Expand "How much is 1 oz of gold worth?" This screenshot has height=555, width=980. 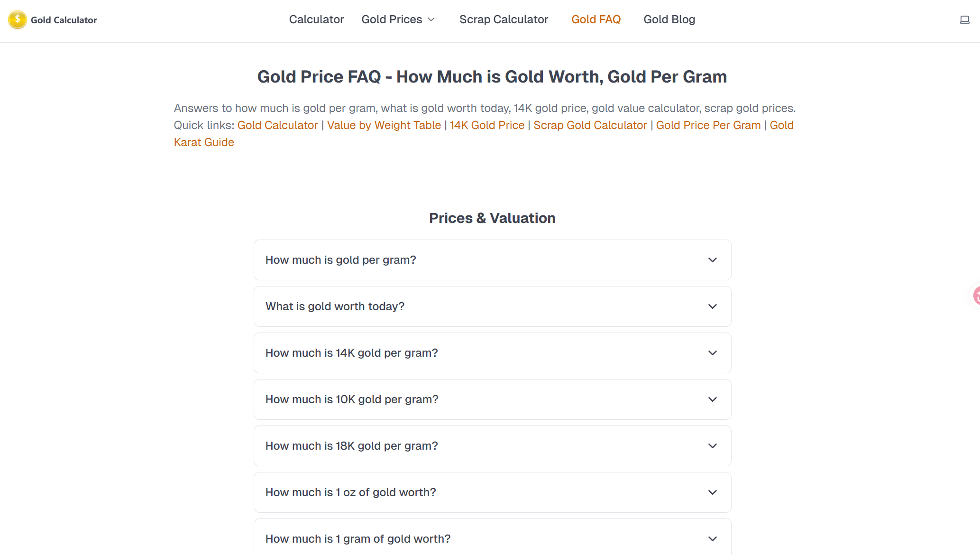tap(492, 492)
